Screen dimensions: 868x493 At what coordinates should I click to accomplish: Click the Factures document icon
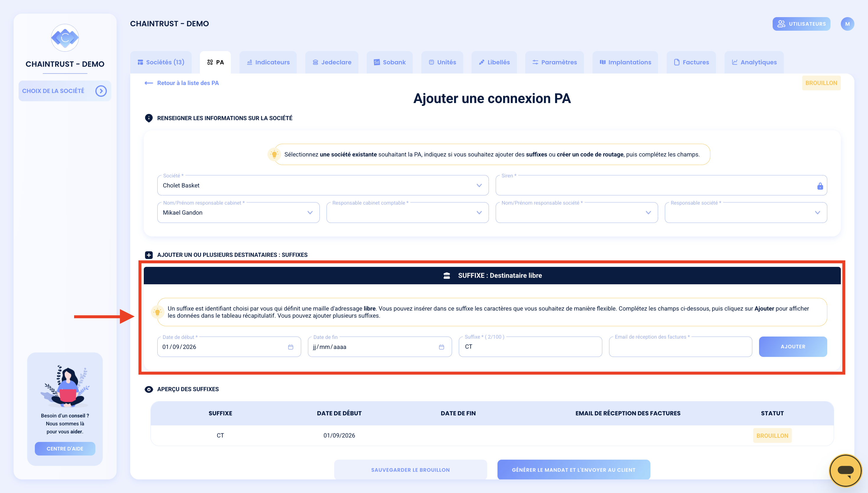[676, 62]
